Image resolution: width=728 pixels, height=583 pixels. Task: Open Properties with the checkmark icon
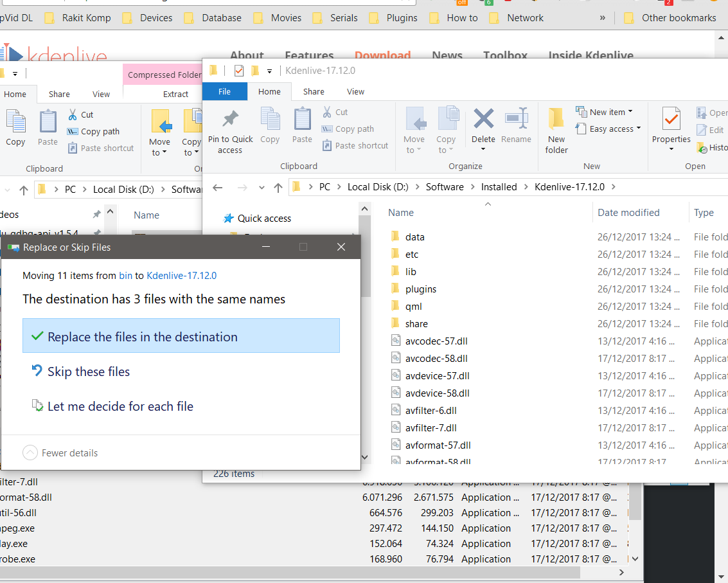point(671,119)
